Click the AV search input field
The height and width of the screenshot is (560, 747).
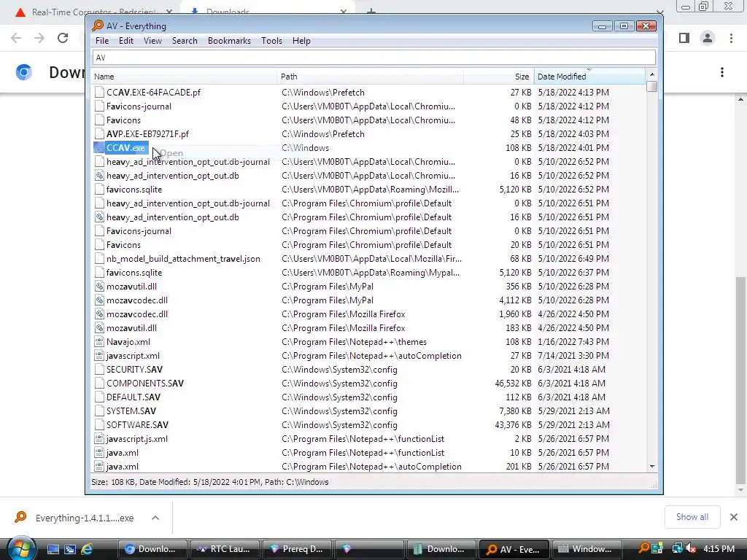click(374, 58)
